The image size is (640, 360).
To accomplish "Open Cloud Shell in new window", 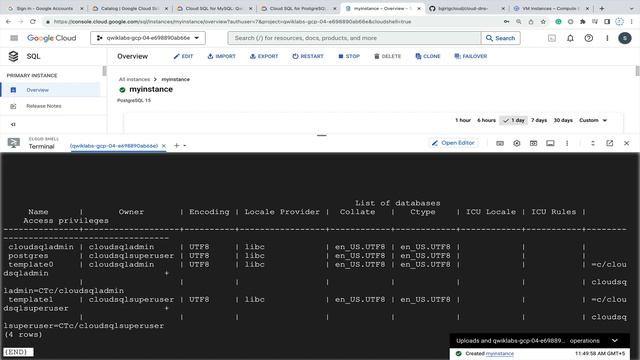I will [609, 143].
